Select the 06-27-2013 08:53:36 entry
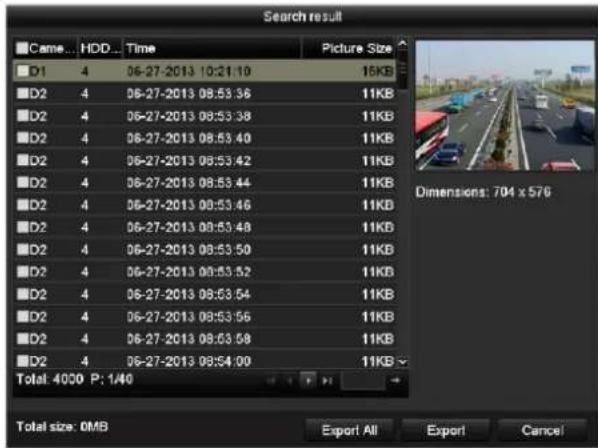 [x=204, y=93]
